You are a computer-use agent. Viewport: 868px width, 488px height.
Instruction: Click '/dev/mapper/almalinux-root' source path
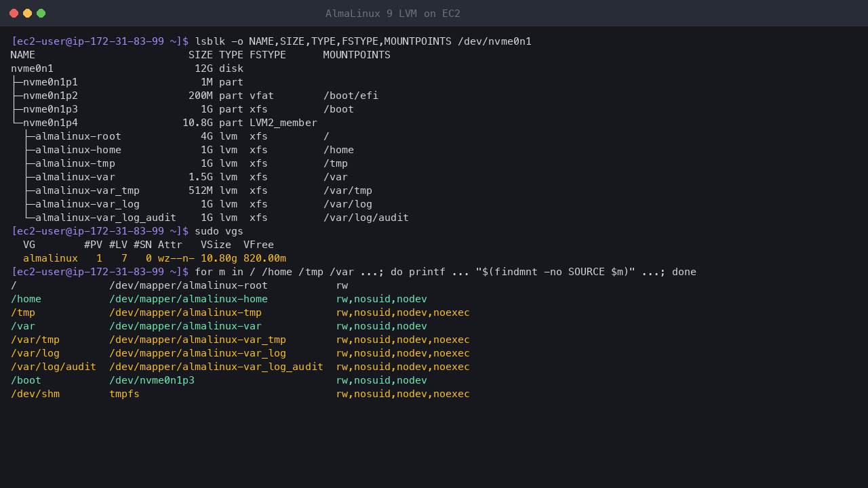(x=189, y=285)
